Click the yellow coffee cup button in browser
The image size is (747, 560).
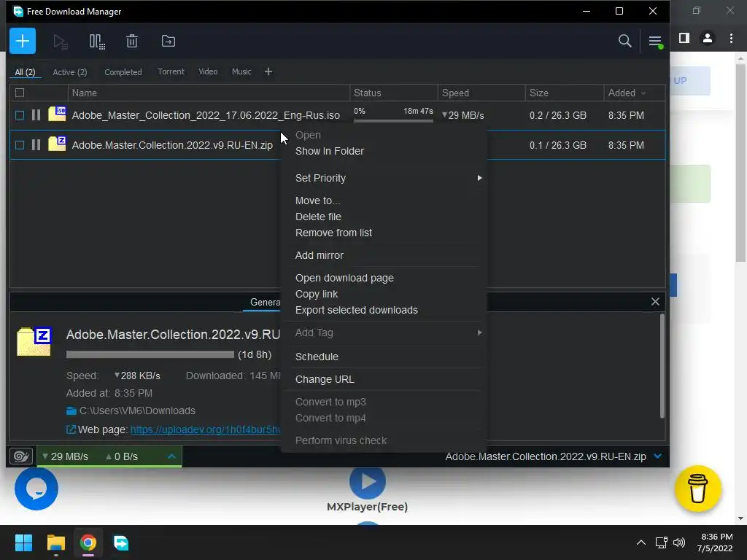click(698, 489)
